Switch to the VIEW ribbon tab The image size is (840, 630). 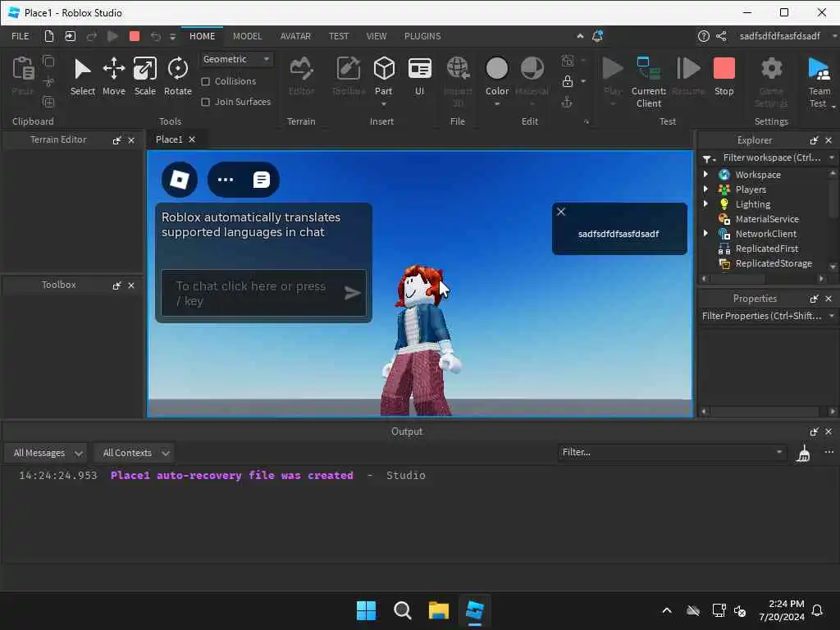pos(376,36)
